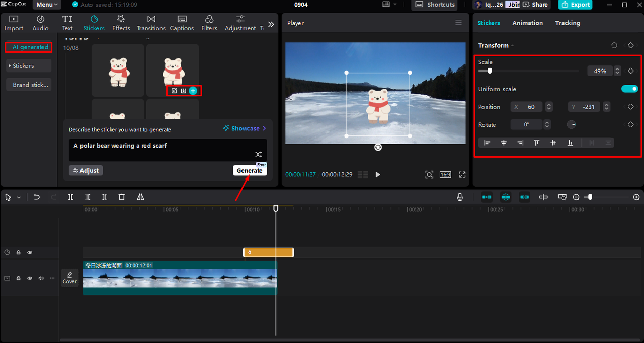Edit second bear sticker prompt icon
644x343 pixels.
click(174, 91)
